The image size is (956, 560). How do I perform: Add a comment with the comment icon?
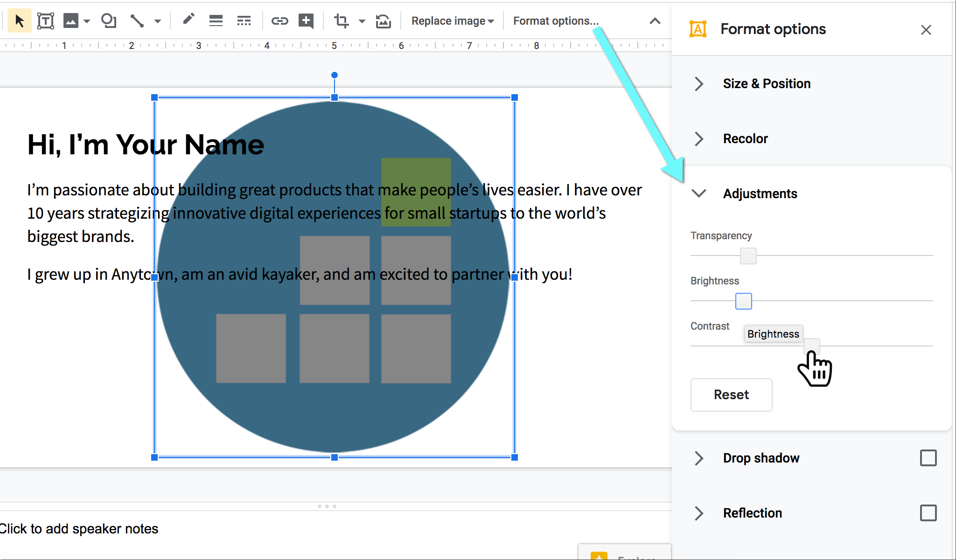click(306, 21)
